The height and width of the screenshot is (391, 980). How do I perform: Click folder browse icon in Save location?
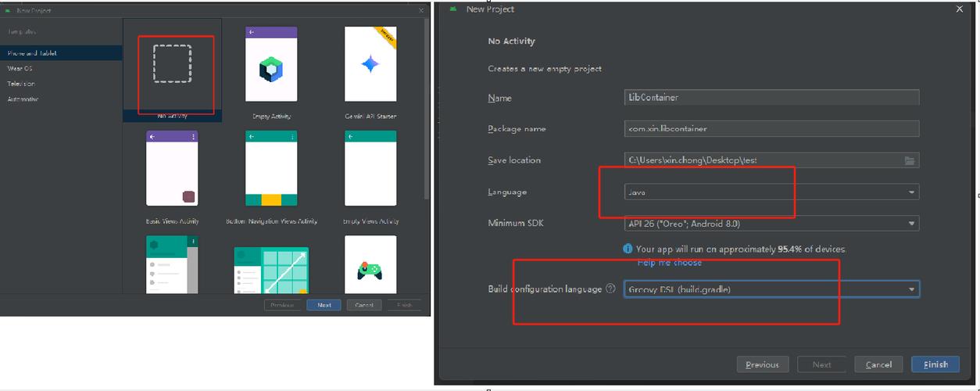tap(910, 160)
